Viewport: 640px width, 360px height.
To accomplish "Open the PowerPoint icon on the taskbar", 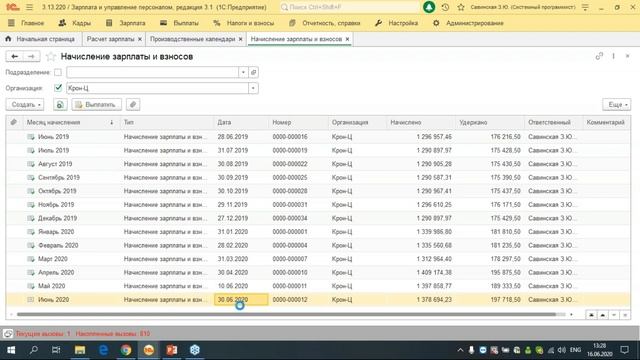I will click(x=172, y=350).
